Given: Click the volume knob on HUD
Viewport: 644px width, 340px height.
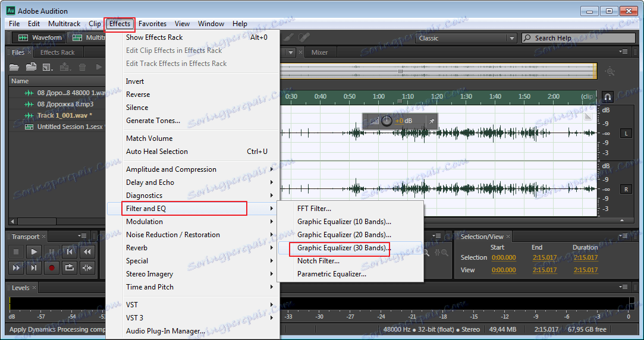Looking at the screenshot, I should click(387, 121).
